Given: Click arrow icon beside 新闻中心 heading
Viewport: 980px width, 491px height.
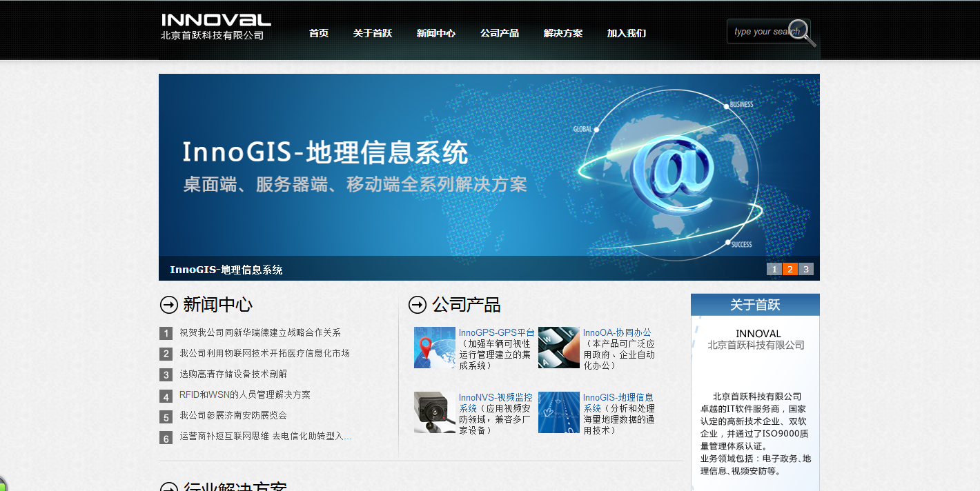Looking at the screenshot, I should coord(169,305).
